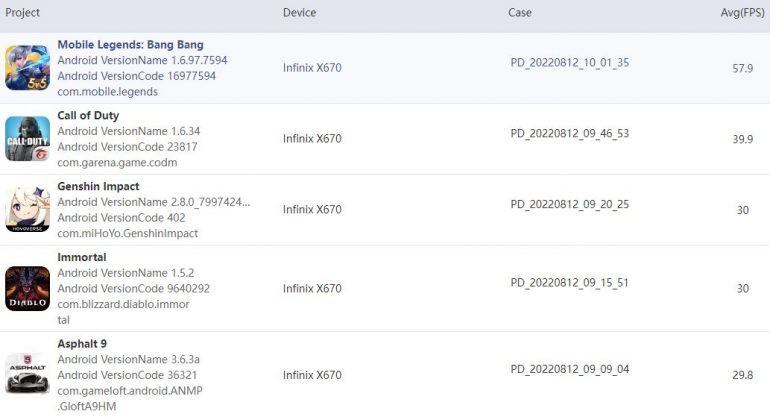Open the Call of Duty project title
This screenshot has width=770, height=417.
(x=88, y=116)
